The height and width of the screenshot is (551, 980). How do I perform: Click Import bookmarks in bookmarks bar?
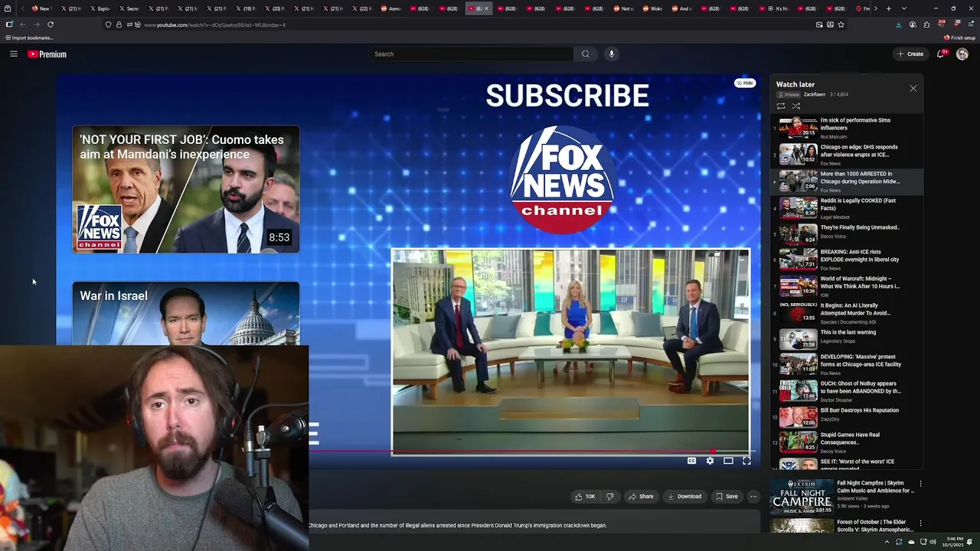coord(29,37)
